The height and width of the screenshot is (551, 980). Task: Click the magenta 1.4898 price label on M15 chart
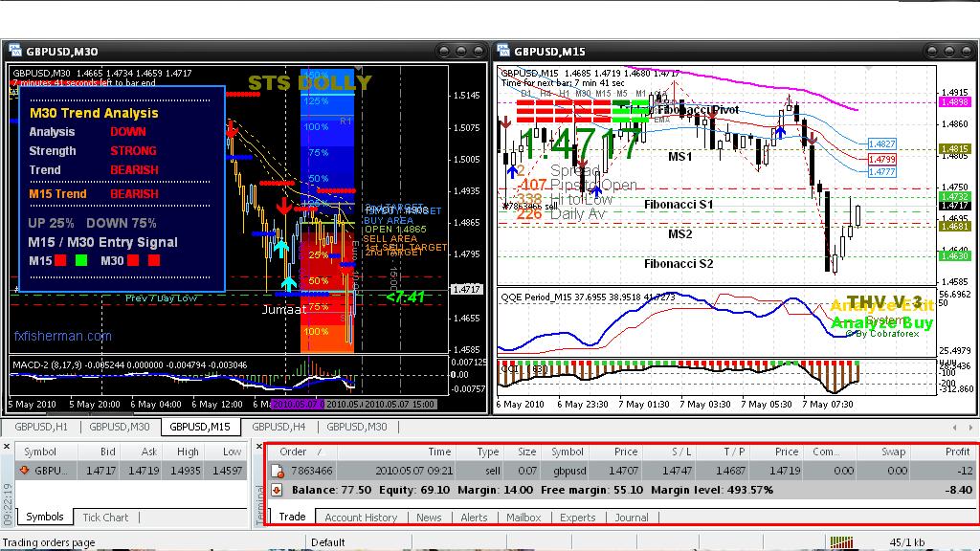point(954,101)
